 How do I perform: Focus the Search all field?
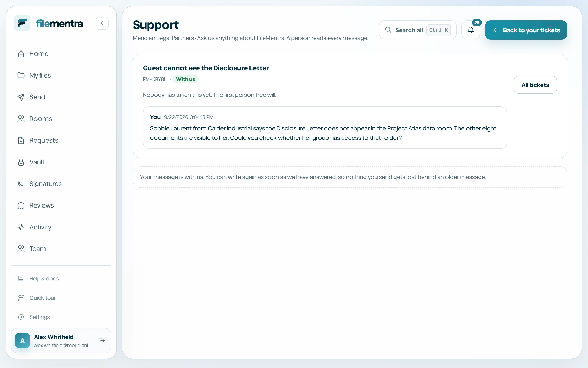pyautogui.click(x=418, y=30)
